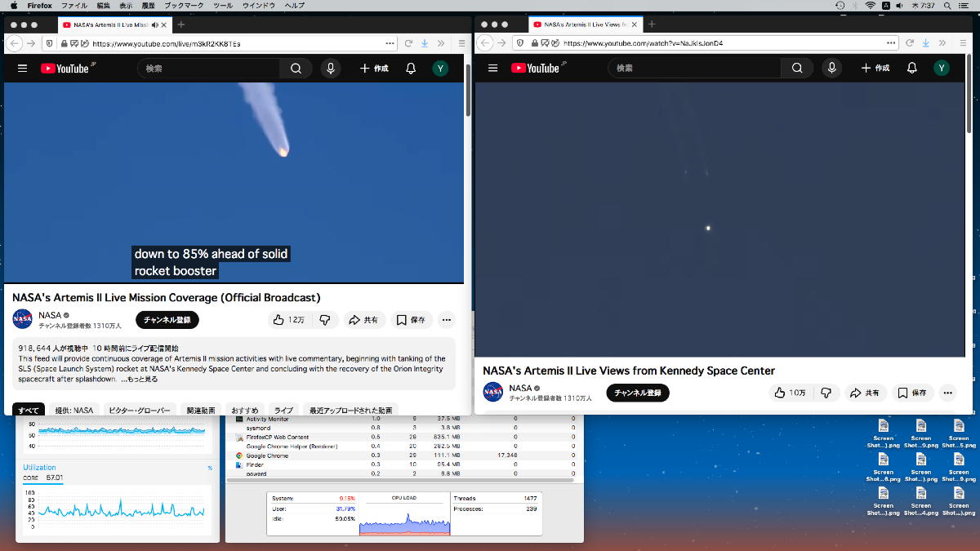Expand toolbar overflow chevron in left Firefox window

(x=441, y=43)
